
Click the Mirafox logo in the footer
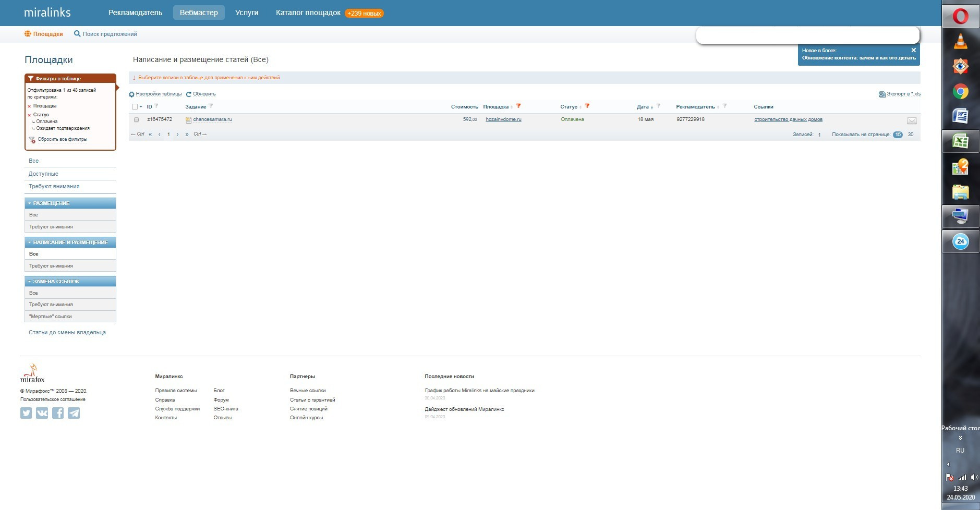[x=32, y=373]
